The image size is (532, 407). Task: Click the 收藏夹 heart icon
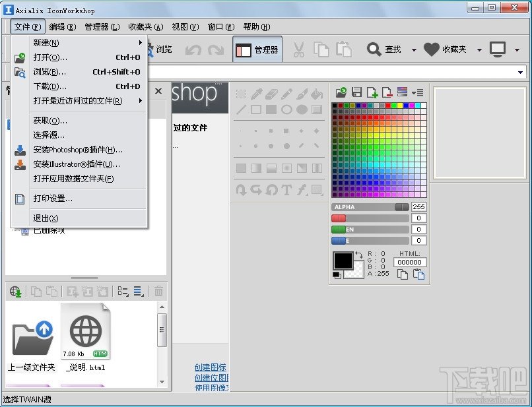430,49
